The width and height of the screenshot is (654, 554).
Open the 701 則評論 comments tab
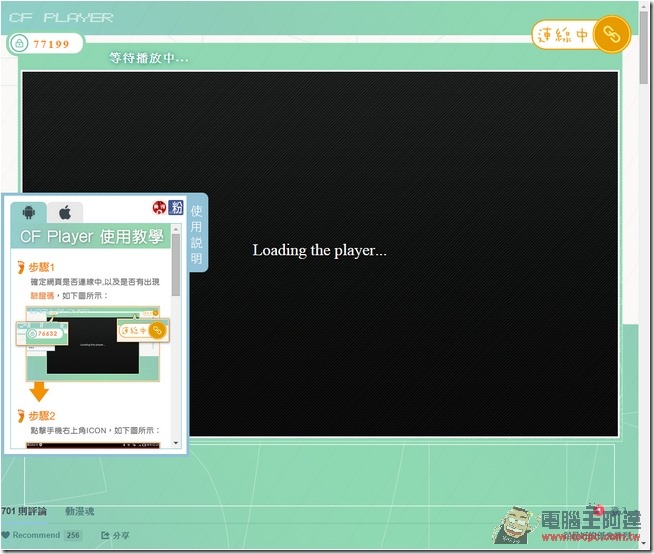(x=24, y=511)
